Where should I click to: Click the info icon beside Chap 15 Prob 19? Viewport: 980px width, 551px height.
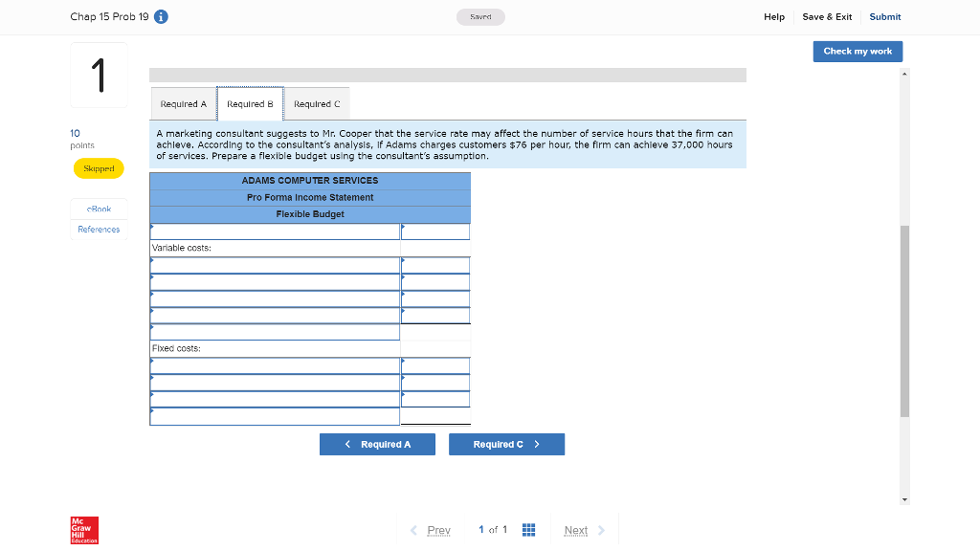coord(159,16)
